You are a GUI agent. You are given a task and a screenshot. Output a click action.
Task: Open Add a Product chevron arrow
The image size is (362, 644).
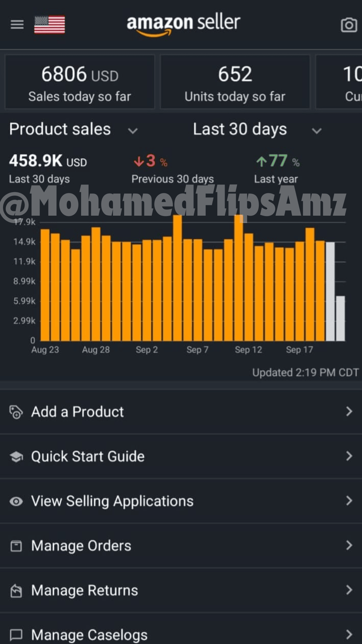coord(349,412)
